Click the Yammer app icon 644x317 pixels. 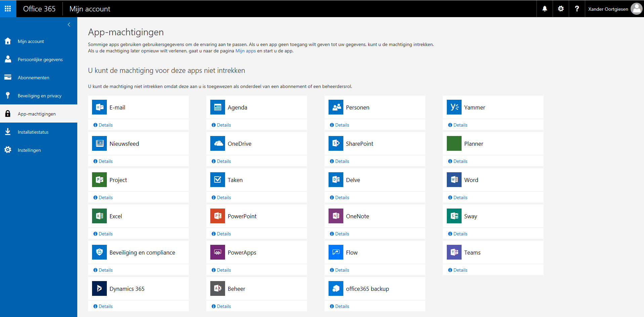click(454, 107)
